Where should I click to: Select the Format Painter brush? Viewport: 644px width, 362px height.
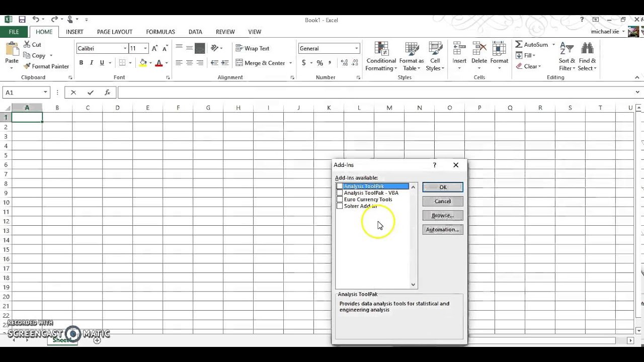click(x=46, y=66)
